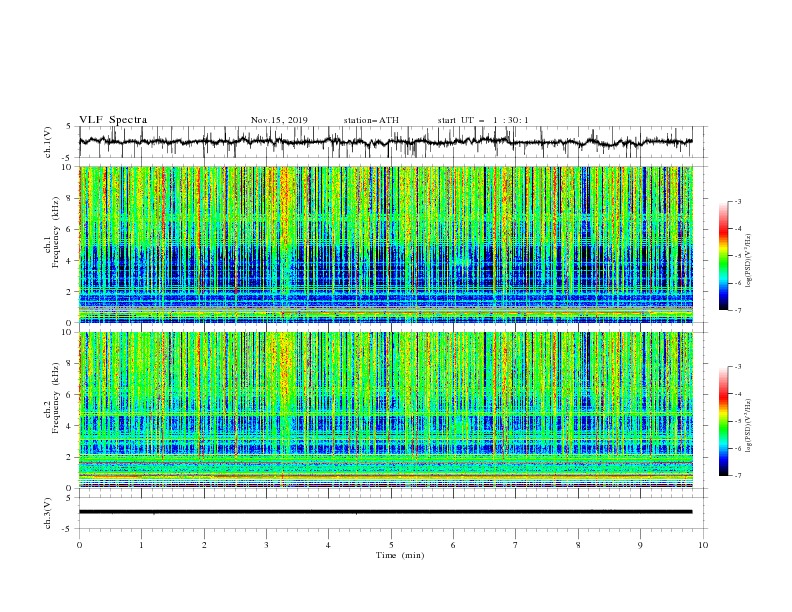
Task: Click the "10" tick on the time axis
Action: (x=703, y=545)
